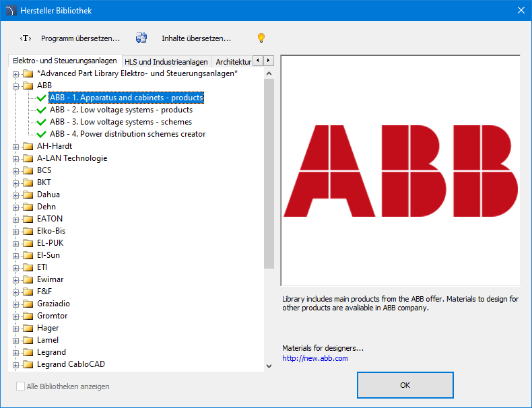Click the Inhalte übersetzen book icon
The height and width of the screenshot is (408, 532).
[x=141, y=38]
